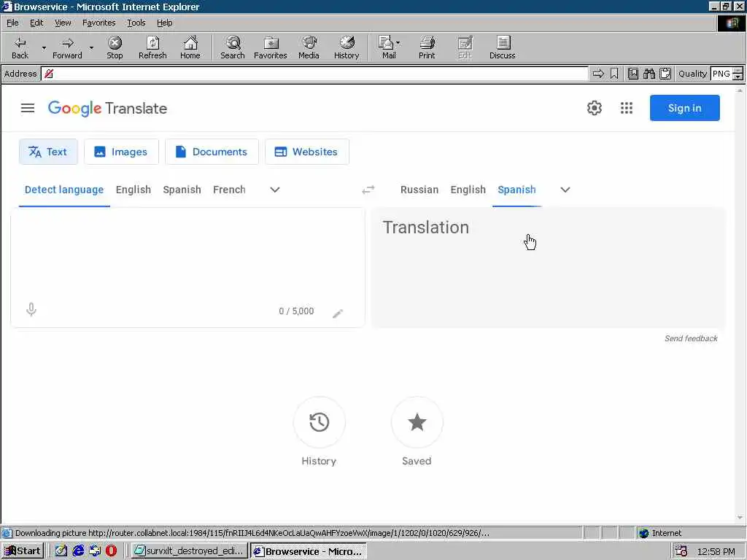
Task: Click the page vertical scrollbar
Action: point(740,304)
